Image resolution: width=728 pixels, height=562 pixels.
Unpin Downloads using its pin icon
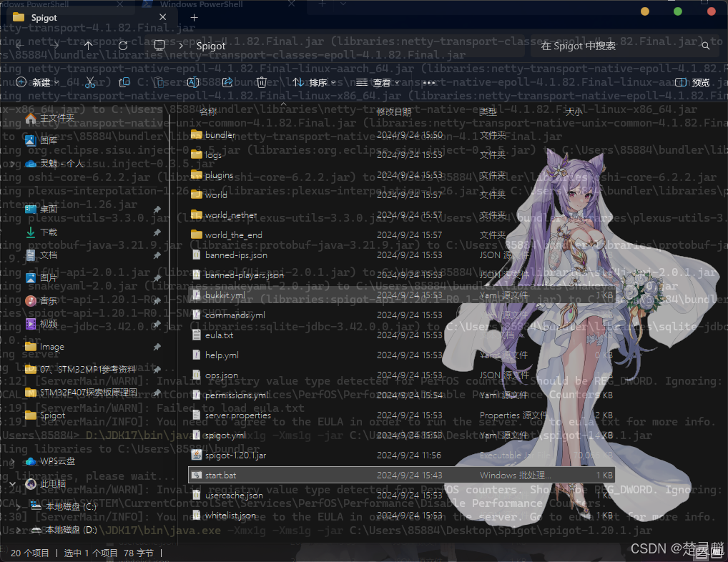point(157,232)
